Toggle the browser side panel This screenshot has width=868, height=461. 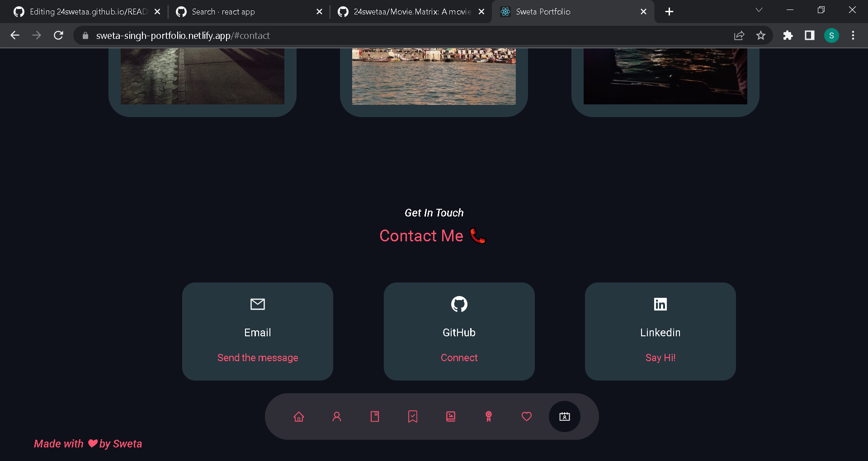pos(810,35)
